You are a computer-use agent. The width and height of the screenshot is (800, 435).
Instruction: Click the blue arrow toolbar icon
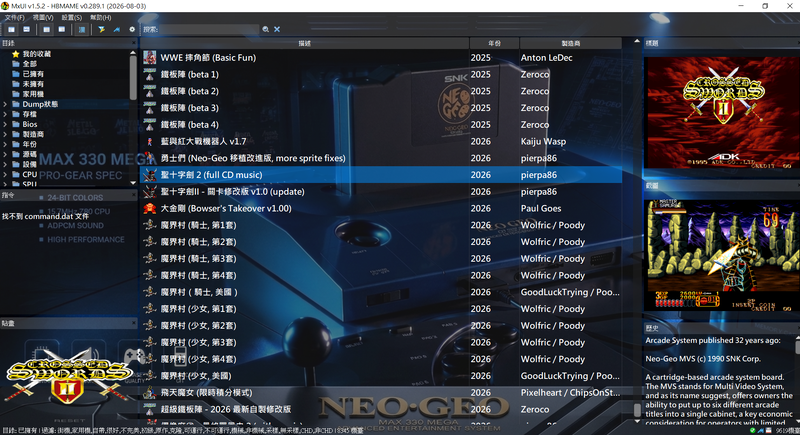(117, 30)
